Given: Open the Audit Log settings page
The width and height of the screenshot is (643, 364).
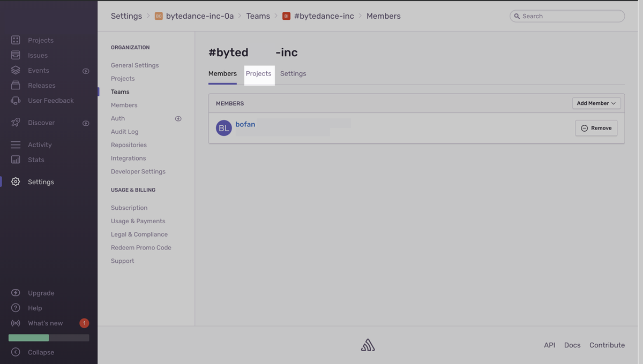Looking at the screenshot, I should (x=125, y=132).
